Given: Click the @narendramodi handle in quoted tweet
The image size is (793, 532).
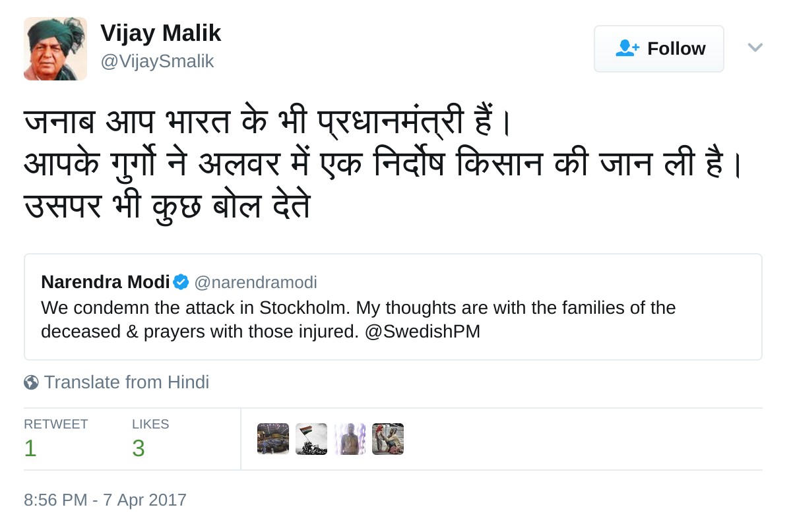Looking at the screenshot, I should click(x=255, y=283).
